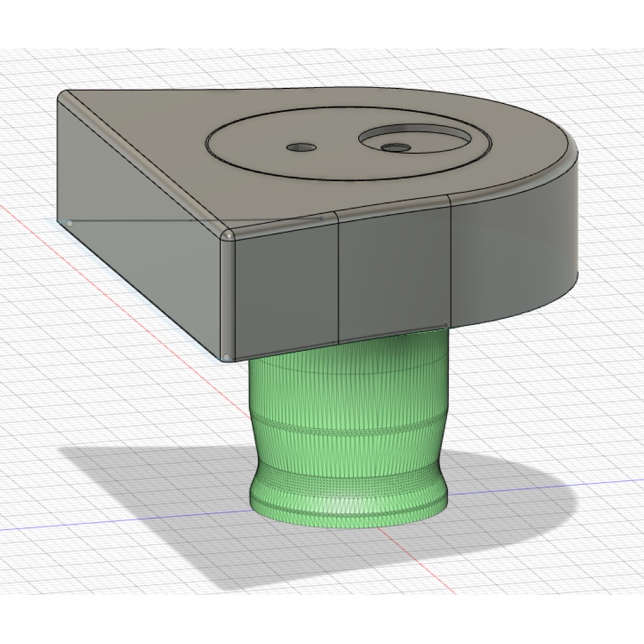Click the vertical edge between front faces

[338, 279]
